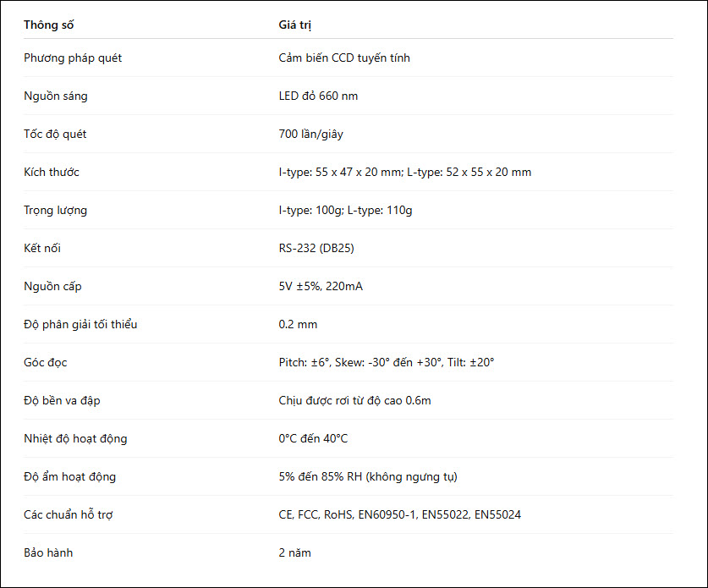The image size is (708, 588).
Task: Click the Pitch Skew Tilt angle value
Action: coord(387,362)
